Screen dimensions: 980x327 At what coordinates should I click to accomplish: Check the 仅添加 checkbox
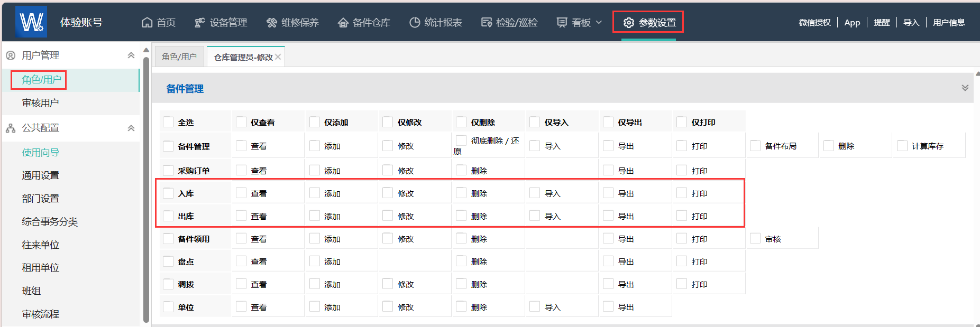coord(315,122)
